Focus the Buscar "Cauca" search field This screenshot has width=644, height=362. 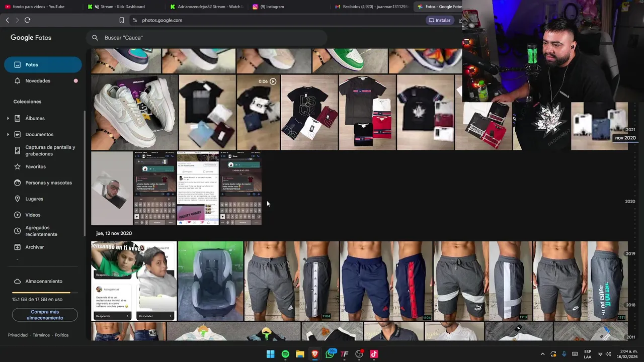tap(206, 38)
